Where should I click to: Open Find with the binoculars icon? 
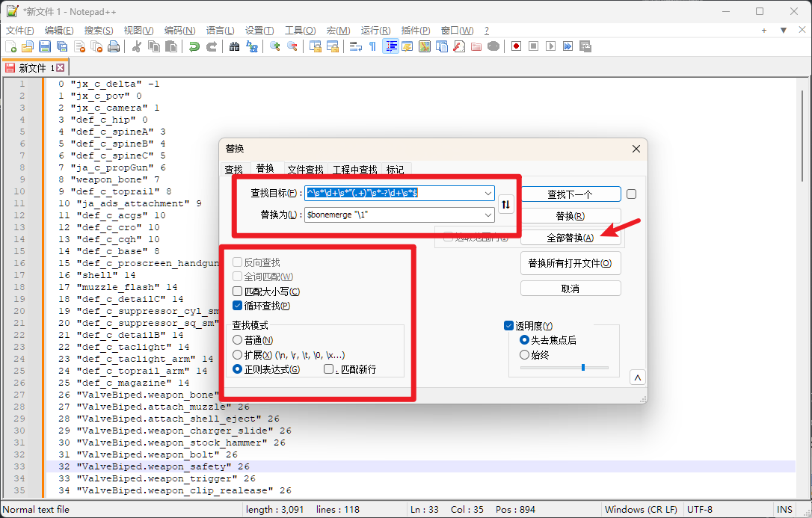coord(235,46)
